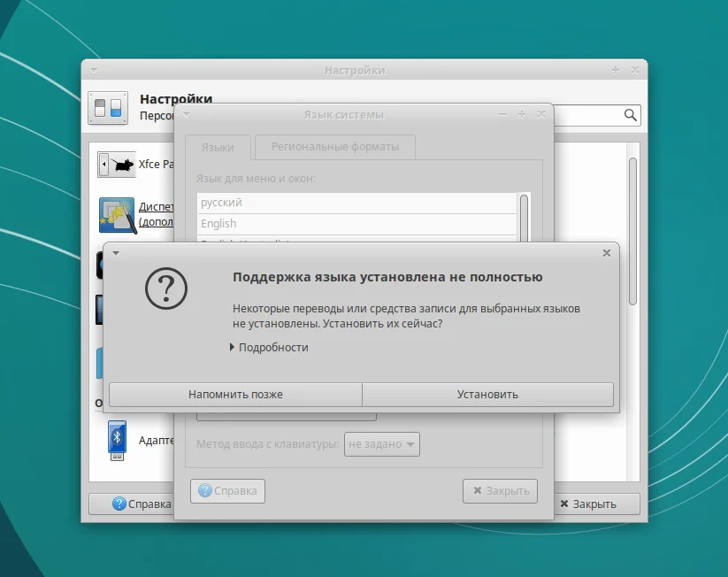Click the Настройки header settings icon

(x=108, y=108)
